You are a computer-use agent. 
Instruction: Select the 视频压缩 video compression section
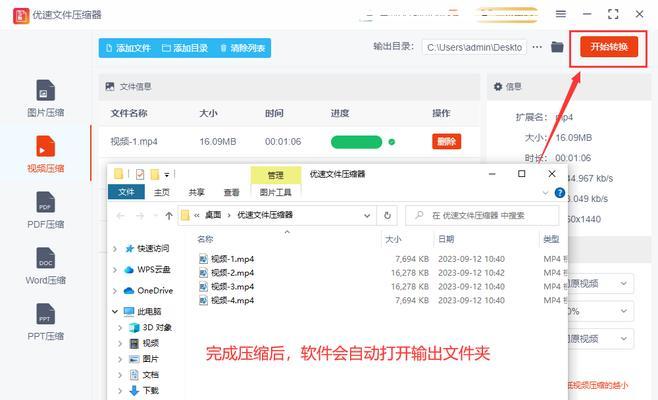point(45,154)
